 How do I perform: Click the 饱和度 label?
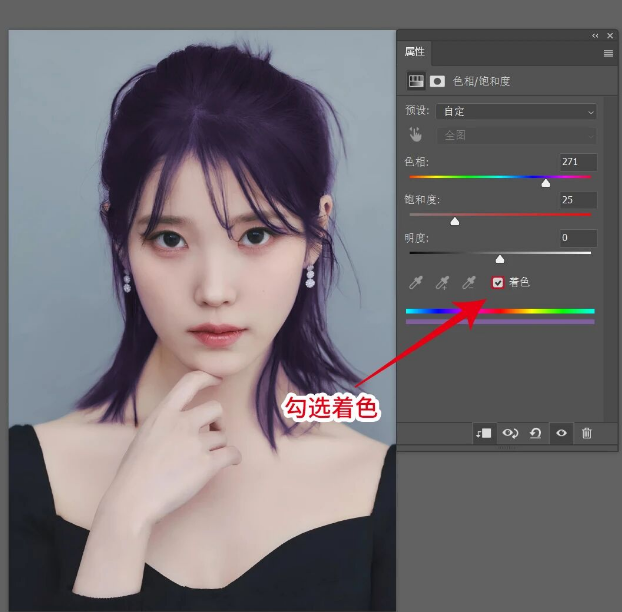pos(422,200)
